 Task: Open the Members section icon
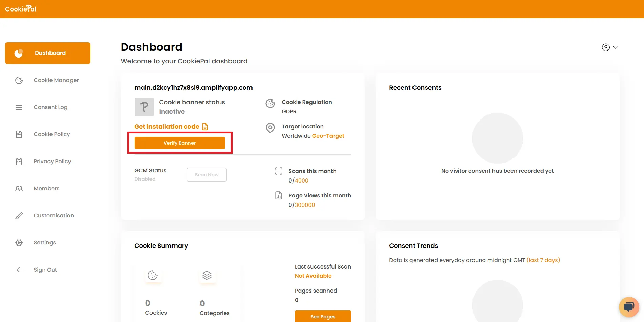19,188
